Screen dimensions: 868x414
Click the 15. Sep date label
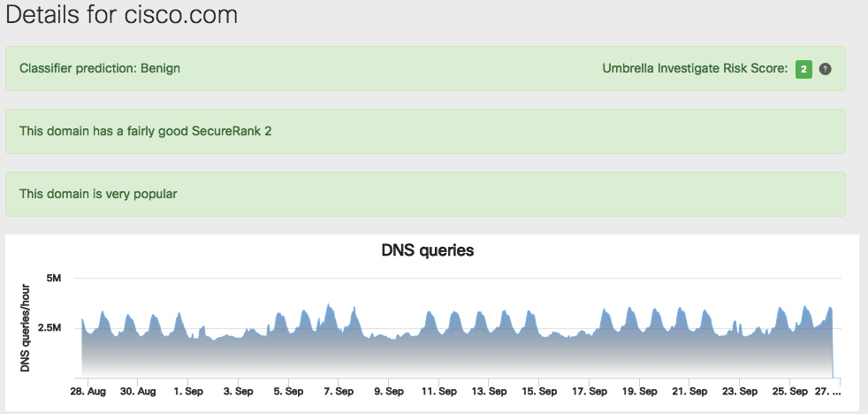538,391
